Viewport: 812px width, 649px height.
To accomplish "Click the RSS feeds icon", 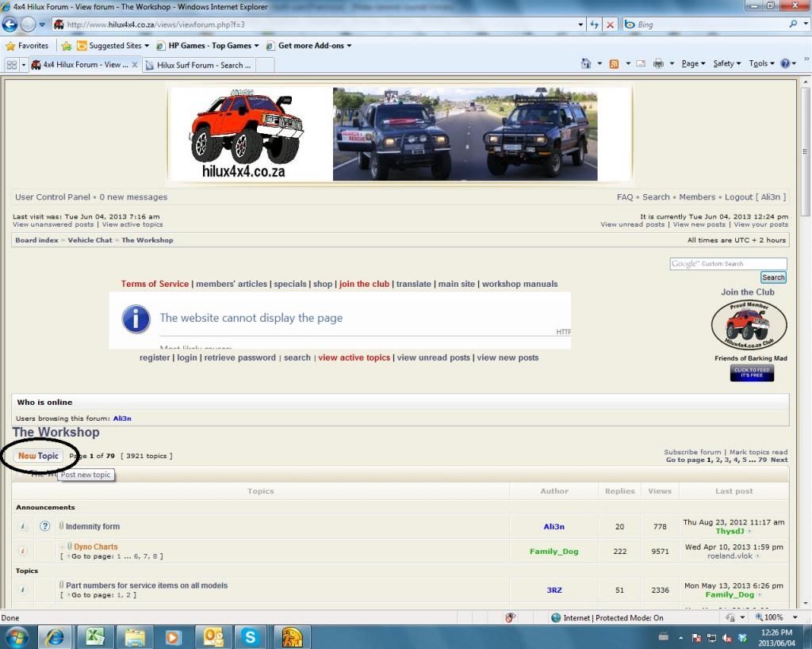I will click(615, 63).
